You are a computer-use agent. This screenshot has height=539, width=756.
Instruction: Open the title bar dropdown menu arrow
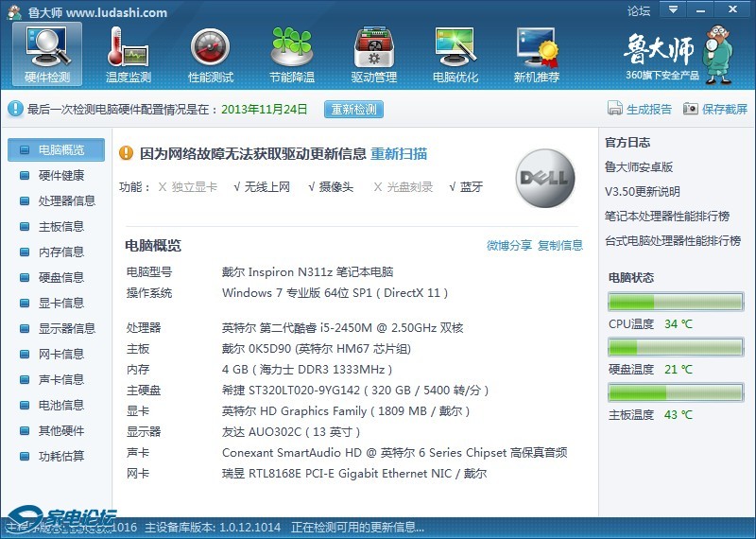click(x=672, y=10)
